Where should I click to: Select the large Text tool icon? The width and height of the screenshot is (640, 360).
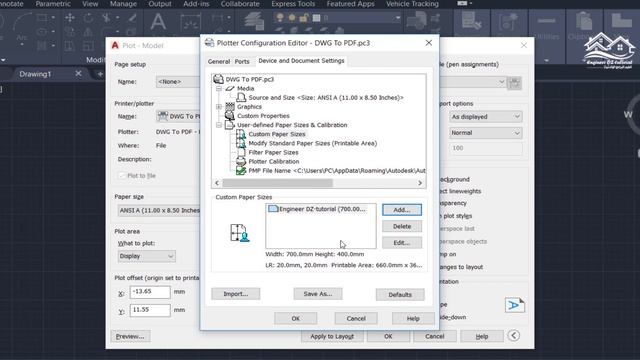(158, 21)
